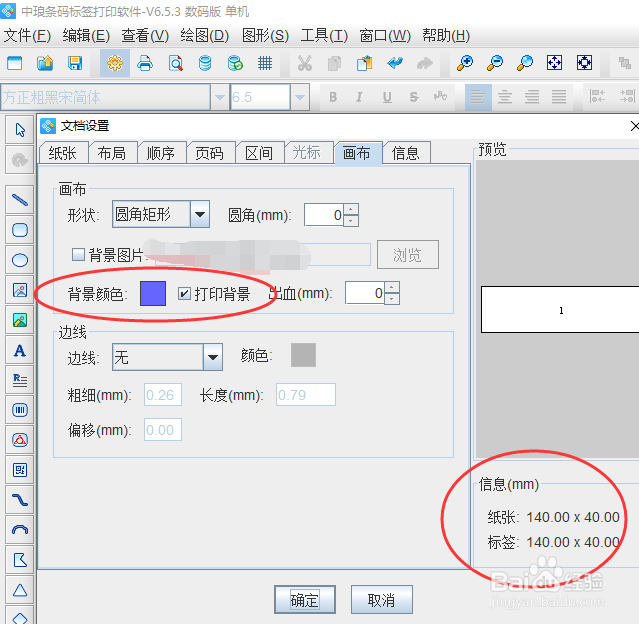Screen dimensions: 639x624
Task: Open database settings icon
Action: 205,63
